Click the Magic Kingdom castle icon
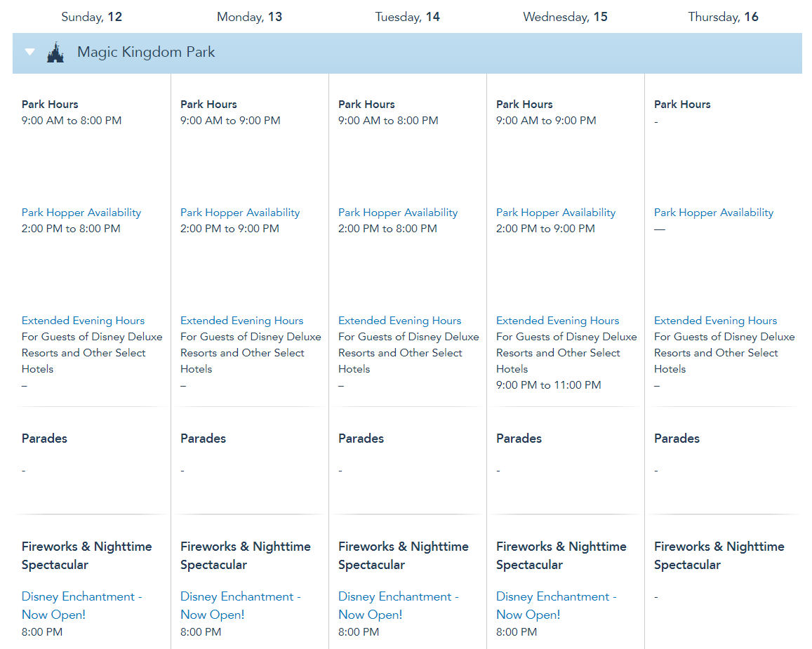Viewport: 812px width, 649px height. click(55, 53)
